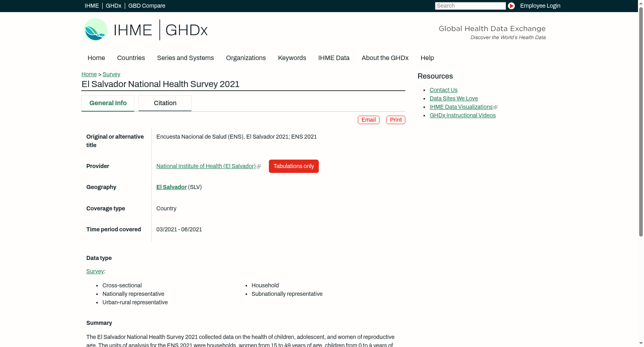Open Contact Us resource link
This screenshot has width=644, height=347.
coord(443,90)
